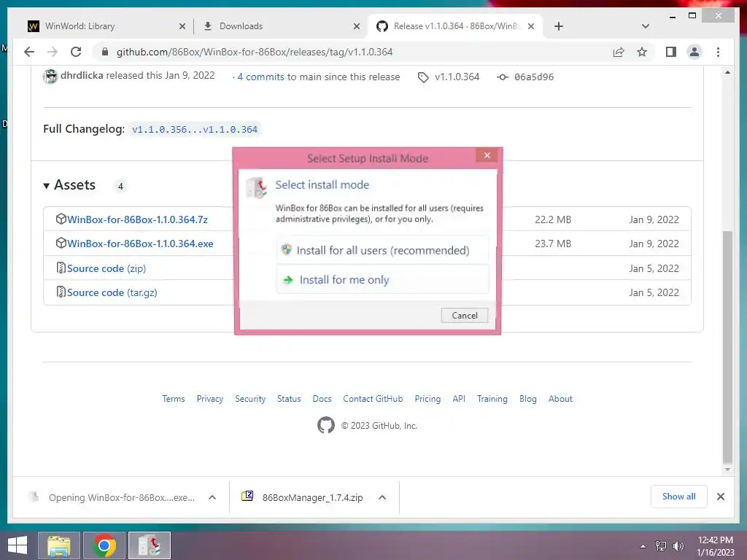Click package icon beside the .exe asset
The image size is (747, 560).
(x=61, y=244)
